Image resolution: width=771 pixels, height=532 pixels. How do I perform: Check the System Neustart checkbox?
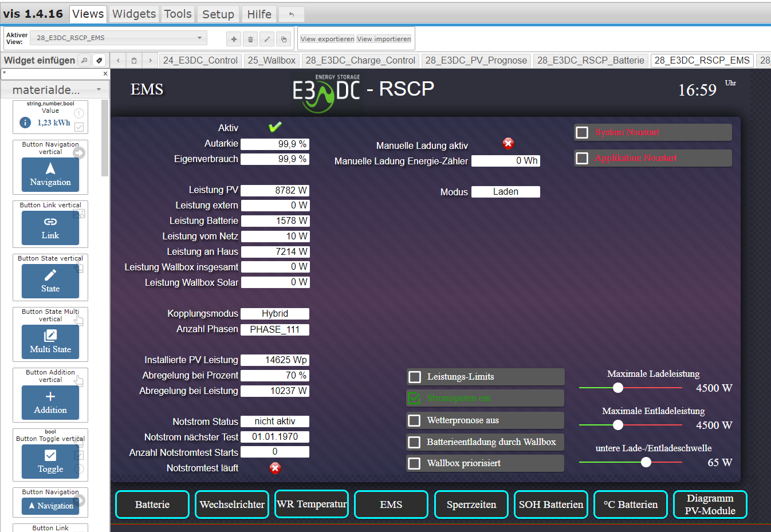(x=582, y=132)
